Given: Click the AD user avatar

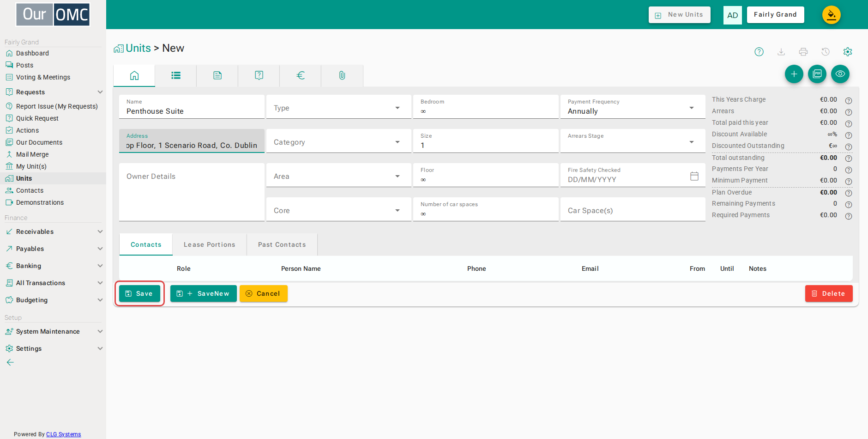Looking at the screenshot, I should click(733, 15).
